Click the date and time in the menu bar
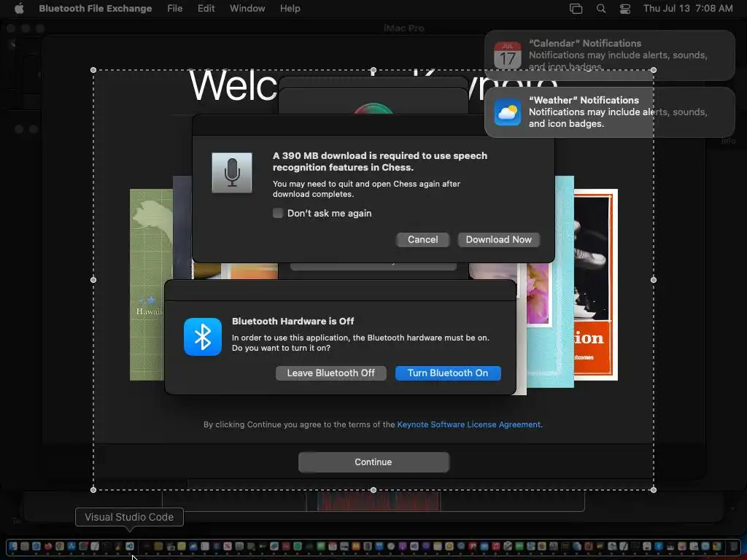This screenshot has height=560, width=747. pos(688,8)
